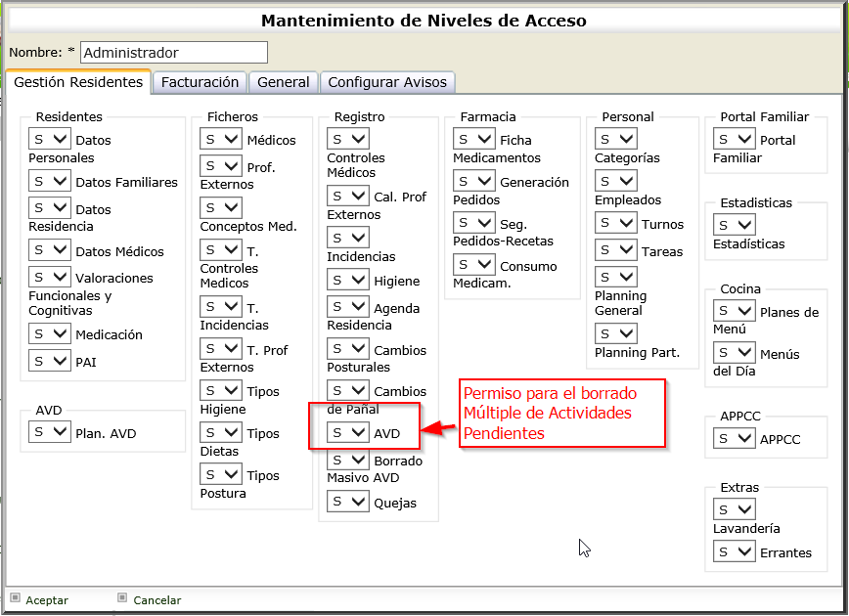Open the Planes de Menú dropdown under Cocina
Screen dimensions: 849x616
(x=734, y=311)
